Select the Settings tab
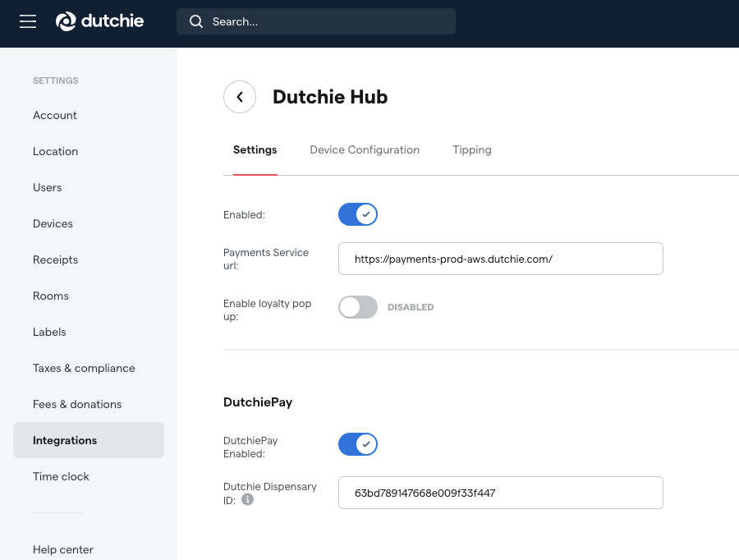 click(255, 150)
